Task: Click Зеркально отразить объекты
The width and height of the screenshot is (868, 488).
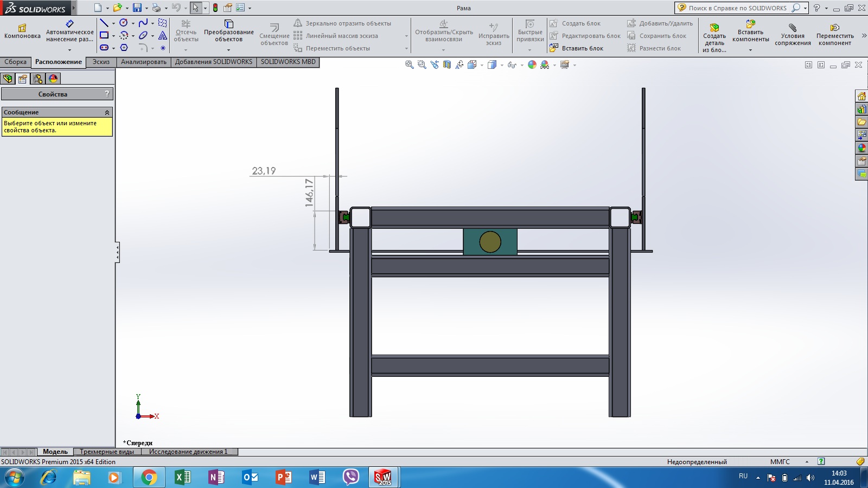Action: [x=342, y=23]
